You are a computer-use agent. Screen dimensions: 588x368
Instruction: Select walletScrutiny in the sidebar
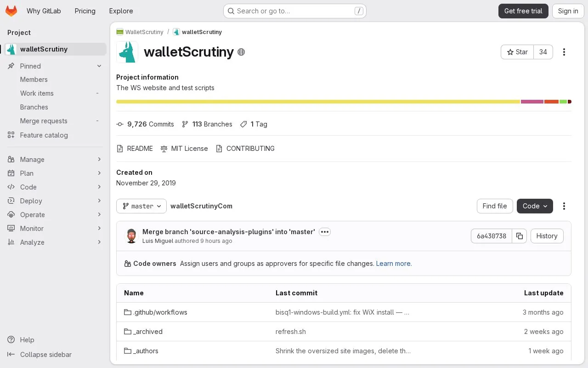[55, 49]
